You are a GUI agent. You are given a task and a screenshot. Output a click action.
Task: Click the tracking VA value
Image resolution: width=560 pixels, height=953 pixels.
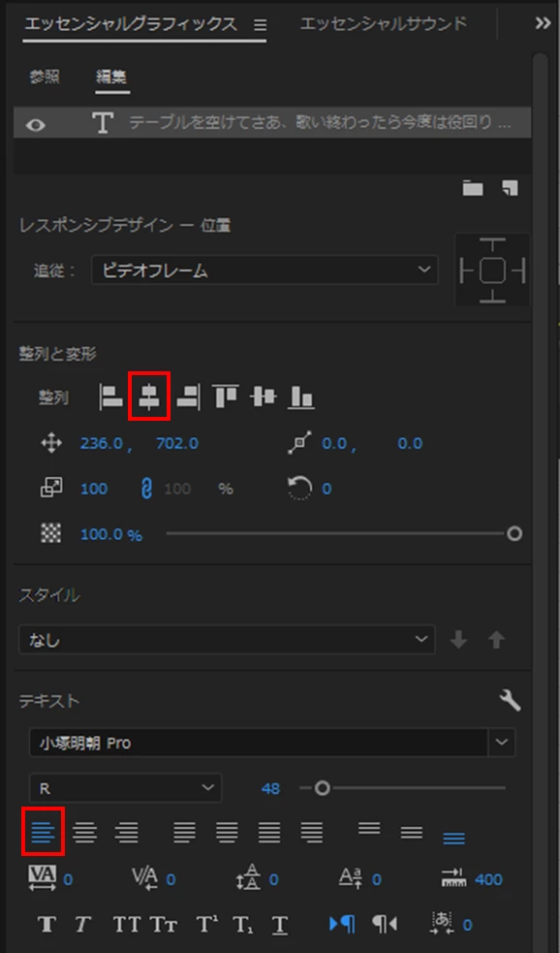click(68, 879)
